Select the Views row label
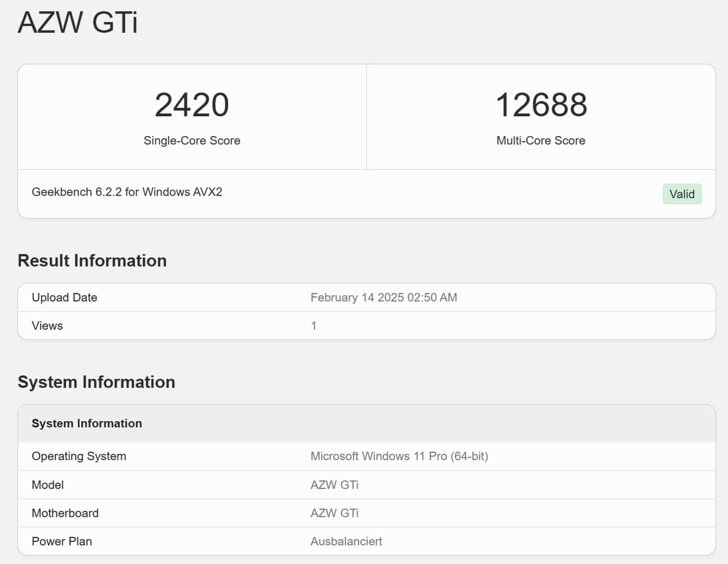The width and height of the screenshot is (728, 564). 47,326
